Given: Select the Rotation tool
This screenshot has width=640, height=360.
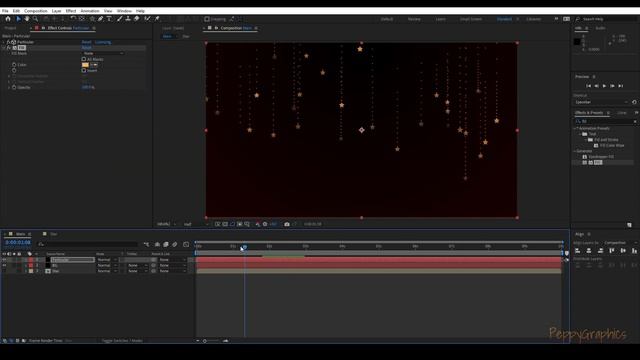Looking at the screenshot, I should click(x=73, y=19).
